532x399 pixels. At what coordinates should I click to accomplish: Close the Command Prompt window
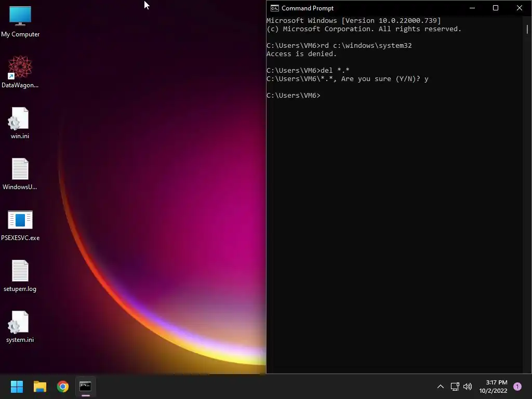click(x=520, y=8)
